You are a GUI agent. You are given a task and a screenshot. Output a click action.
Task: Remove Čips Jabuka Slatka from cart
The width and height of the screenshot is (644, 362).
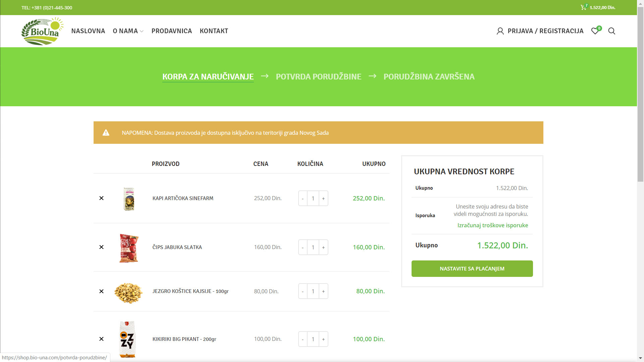point(101,247)
